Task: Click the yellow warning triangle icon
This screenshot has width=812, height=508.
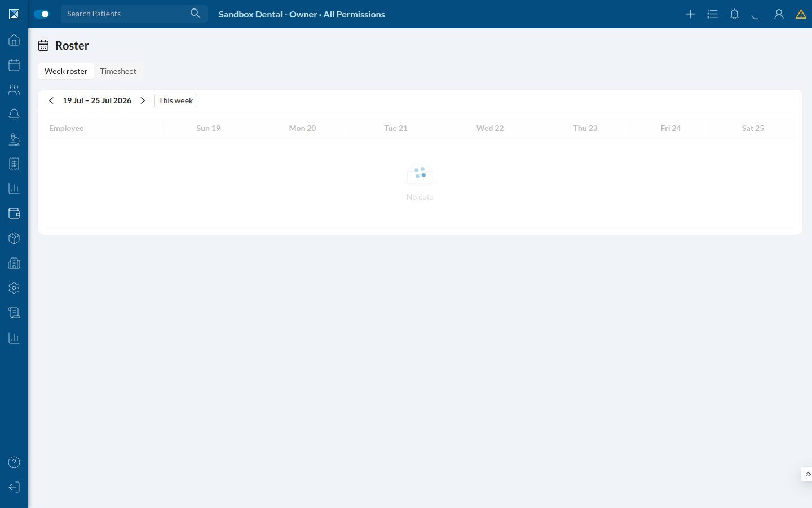Action: [801, 14]
